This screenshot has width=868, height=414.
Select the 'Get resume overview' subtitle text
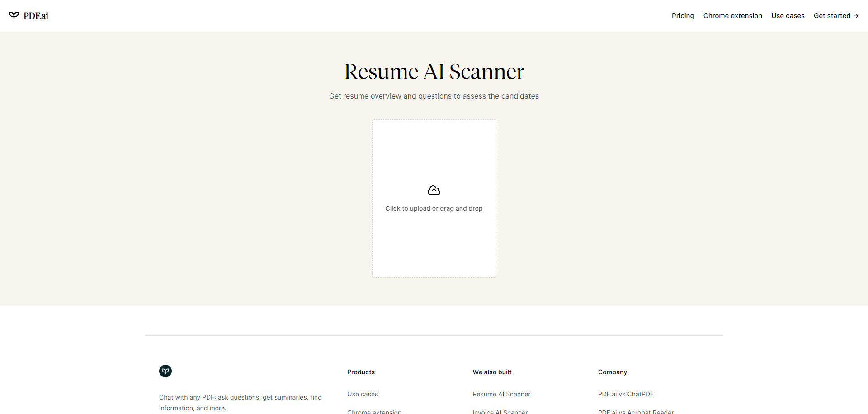434,96
